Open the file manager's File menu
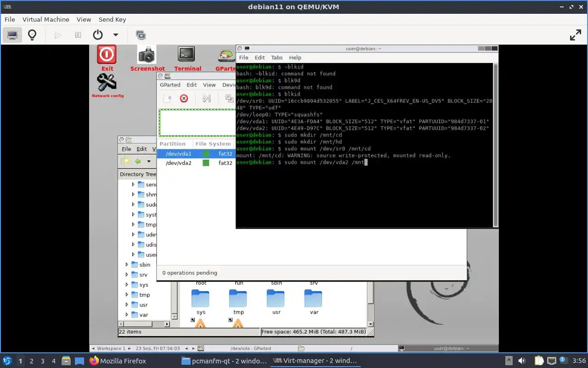The image size is (588, 368). [126, 149]
